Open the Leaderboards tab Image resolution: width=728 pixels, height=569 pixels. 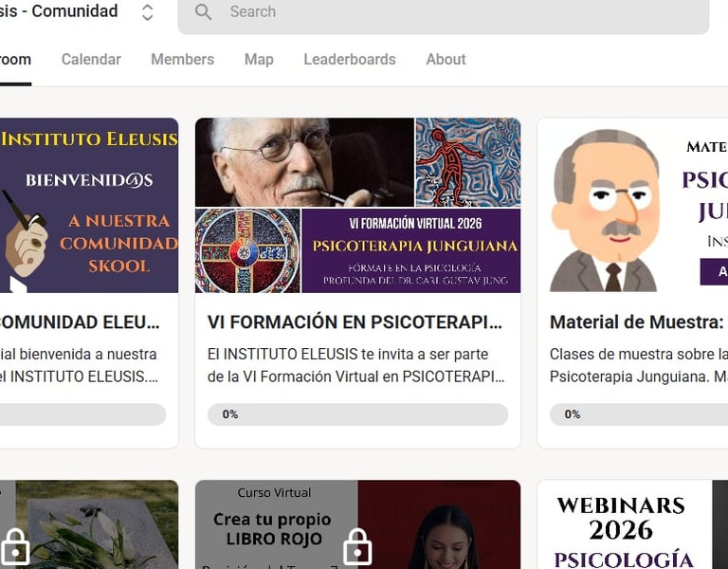[x=350, y=60]
